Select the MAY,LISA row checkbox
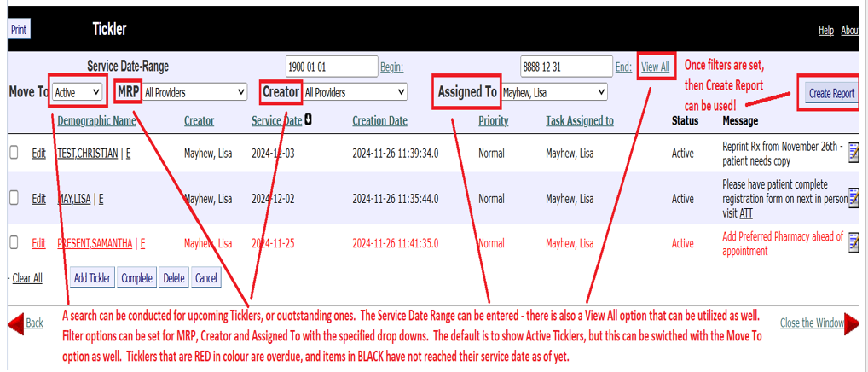Image resolution: width=868 pixels, height=372 pixels. coord(14,198)
